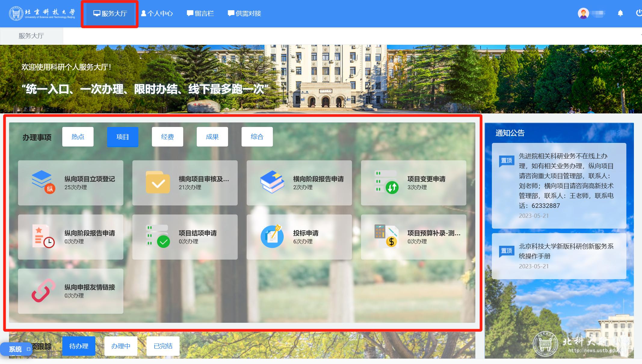This screenshot has width=642, height=364.
Task: Open the 纵向阶段报告申请 document clock icon
Action: coord(43,236)
